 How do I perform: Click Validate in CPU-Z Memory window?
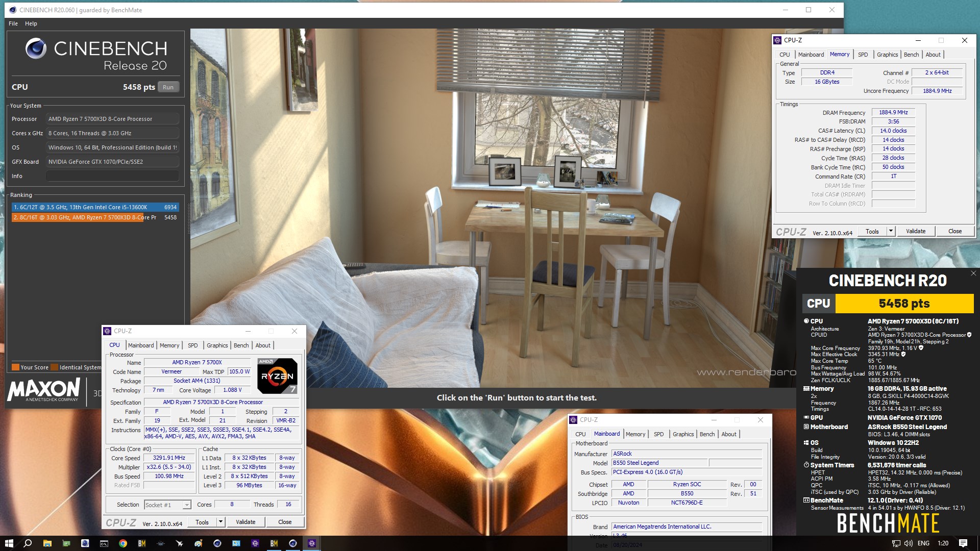(916, 231)
